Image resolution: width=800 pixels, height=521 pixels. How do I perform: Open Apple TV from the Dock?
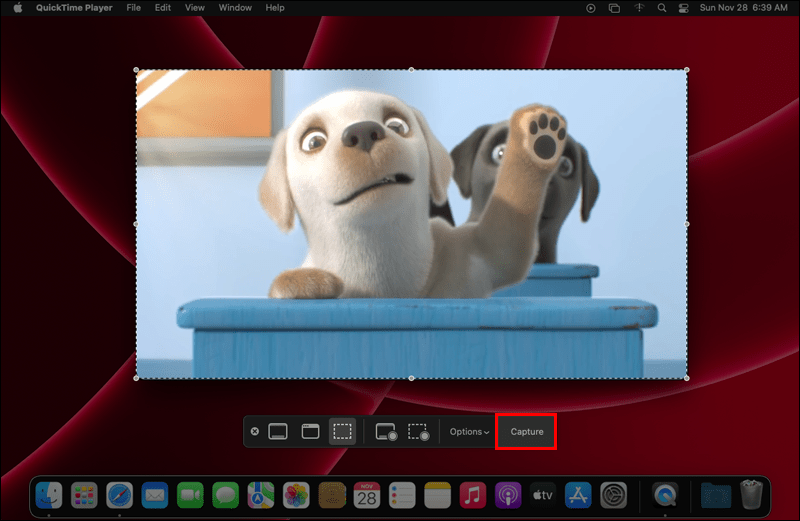[x=543, y=495]
